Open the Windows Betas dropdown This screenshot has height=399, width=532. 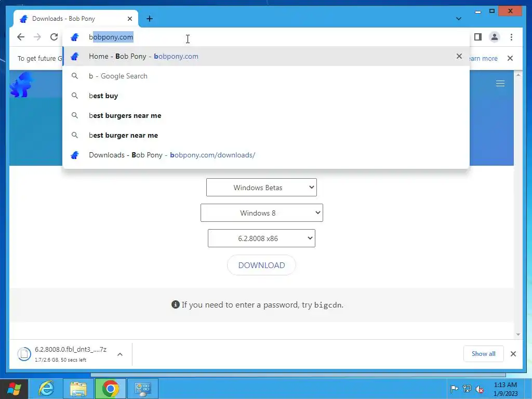(x=261, y=187)
